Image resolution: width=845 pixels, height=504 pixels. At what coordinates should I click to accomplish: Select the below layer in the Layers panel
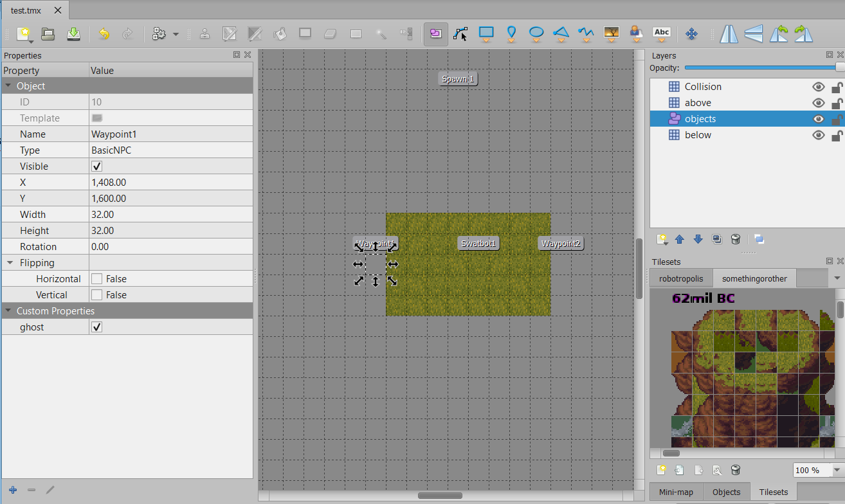pos(698,134)
